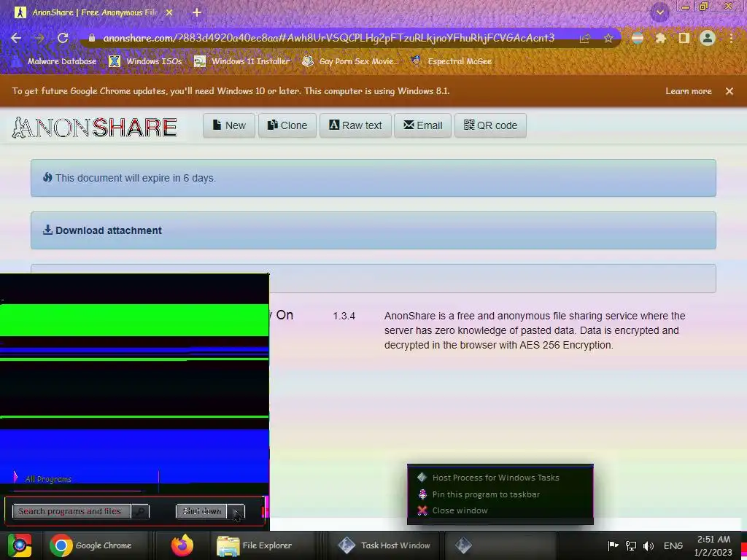Screen dimensions: 747x560
Task: Open the Malware Database bookmark
Action: 53,61
